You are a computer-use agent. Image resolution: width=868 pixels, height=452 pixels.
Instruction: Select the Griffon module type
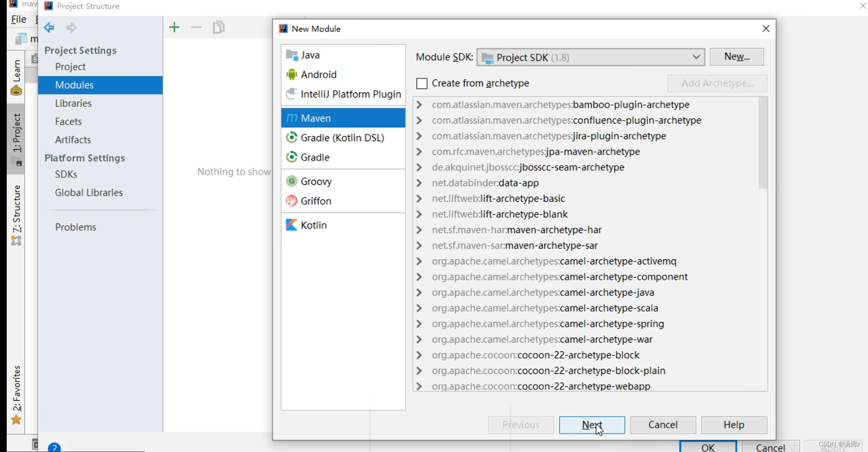(343, 201)
